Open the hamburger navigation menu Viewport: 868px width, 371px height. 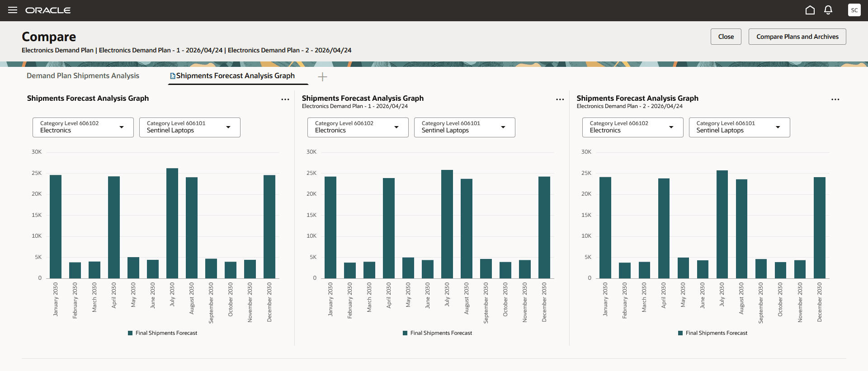(x=13, y=10)
